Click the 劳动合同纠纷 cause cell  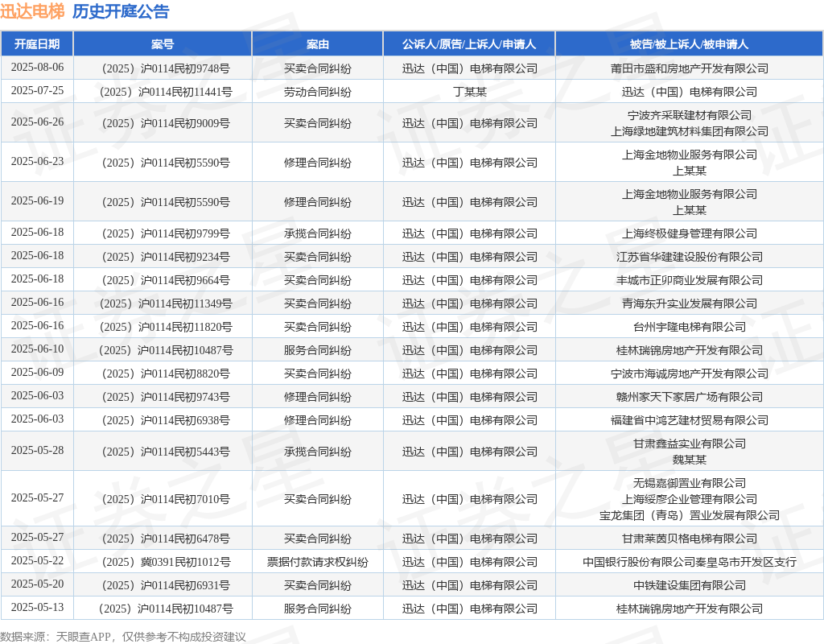(x=317, y=92)
